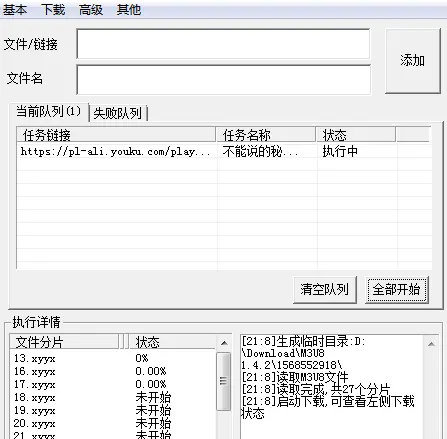This screenshot has width=447, height=439.
Task: Click the 未开始 status of 18.xyyx
Action: tap(153, 397)
